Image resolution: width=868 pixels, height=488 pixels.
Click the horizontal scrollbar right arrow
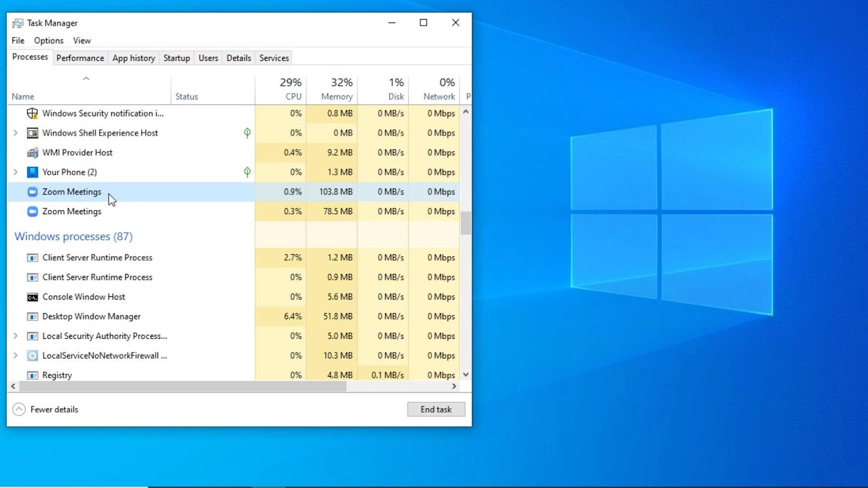[x=454, y=386]
